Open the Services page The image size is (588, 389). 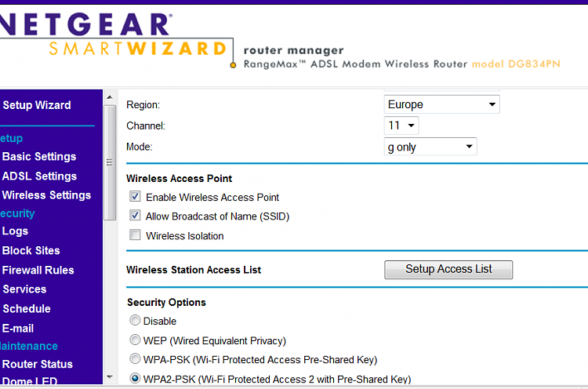pos(24,289)
